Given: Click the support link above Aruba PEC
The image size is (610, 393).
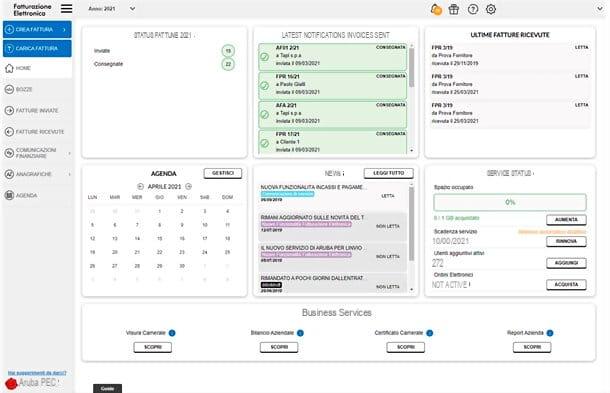Looking at the screenshot, I should point(37,373).
